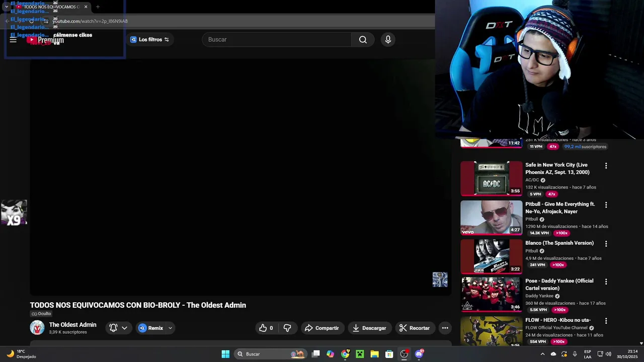Open the options menu for FLOW HERO
This screenshot has height=362, width=644.
606,321
